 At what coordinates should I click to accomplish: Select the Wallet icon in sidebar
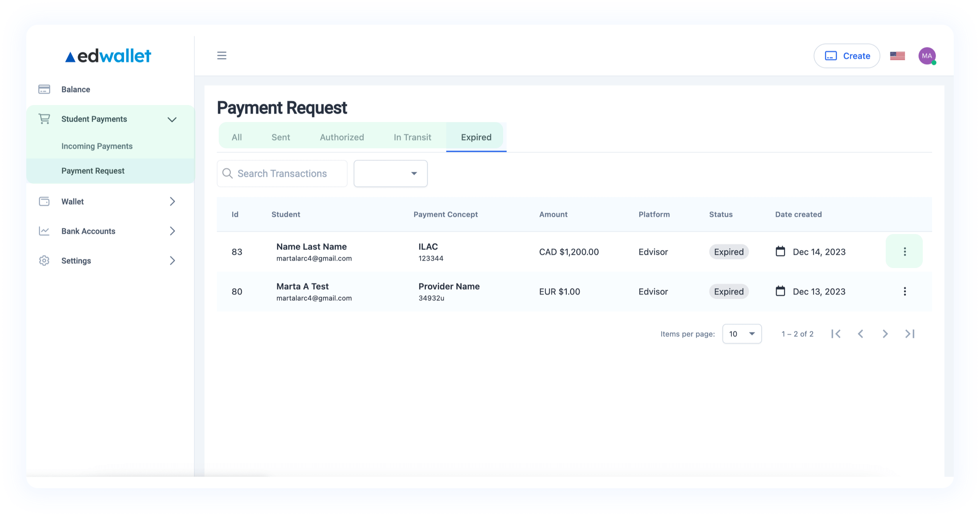44,201
